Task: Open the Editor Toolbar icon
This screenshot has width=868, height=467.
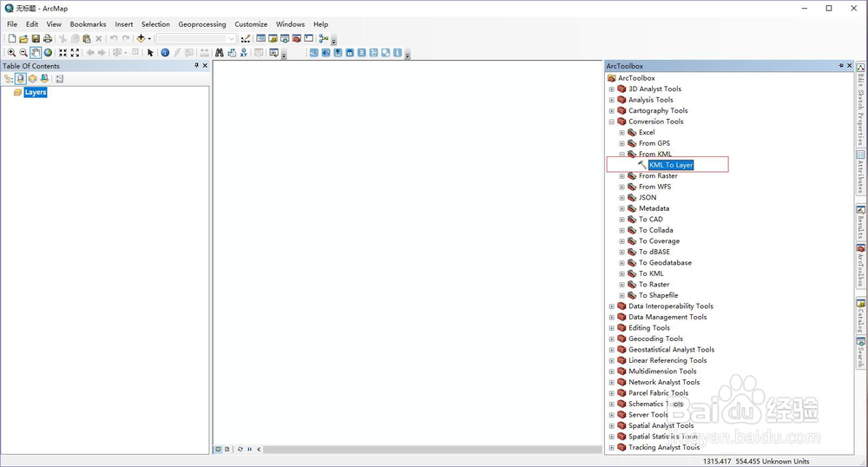Action: tap(246, 39)
